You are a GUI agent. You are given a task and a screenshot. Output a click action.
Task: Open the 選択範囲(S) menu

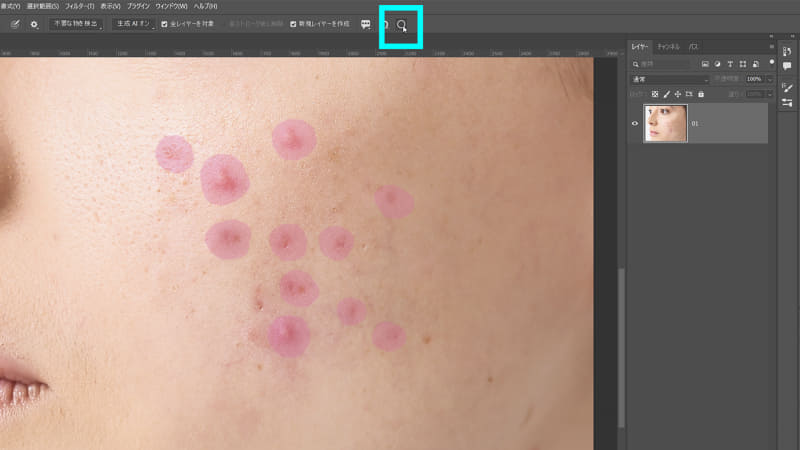pos(42,6)
